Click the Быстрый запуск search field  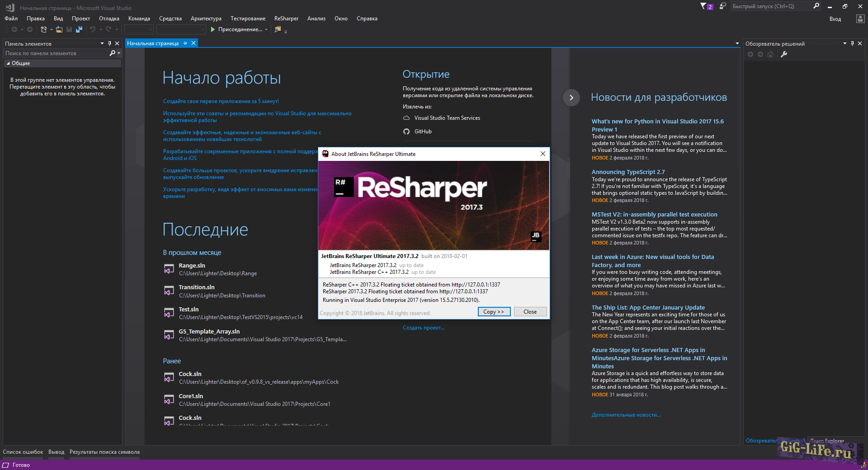click(769, 6)
